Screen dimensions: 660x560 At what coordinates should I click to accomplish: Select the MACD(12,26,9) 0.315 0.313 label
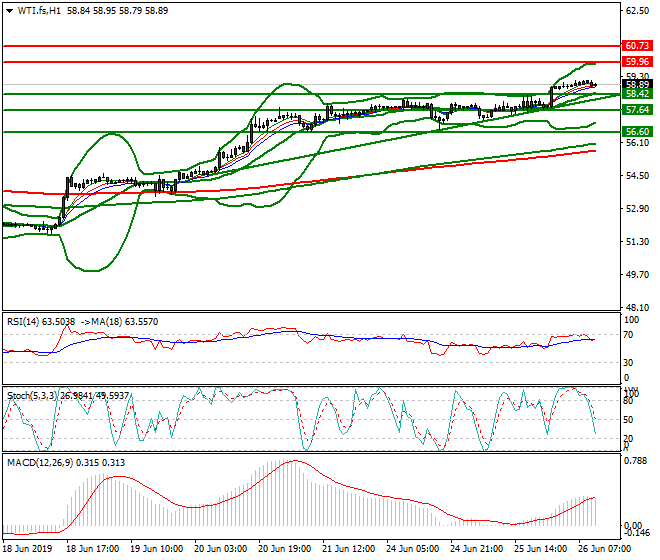66,463
